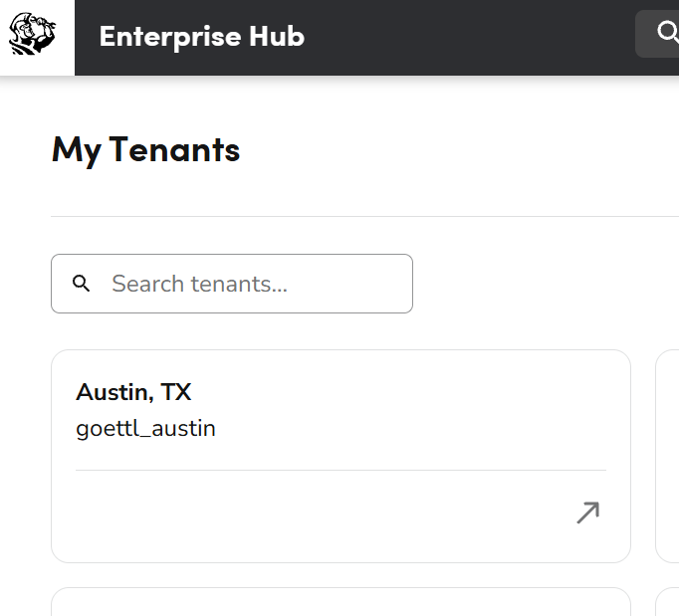Click the My Tenants heading
The image size is (679, 616).
(145, 150)
